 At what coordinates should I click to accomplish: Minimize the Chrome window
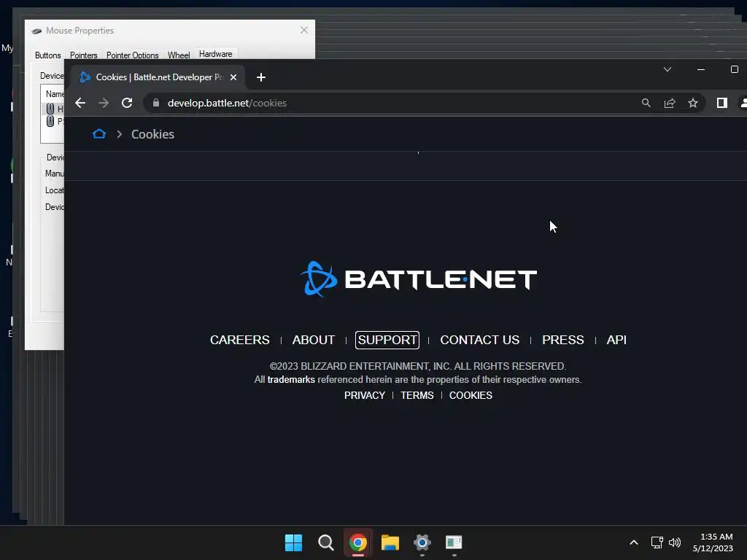(701, 69)
